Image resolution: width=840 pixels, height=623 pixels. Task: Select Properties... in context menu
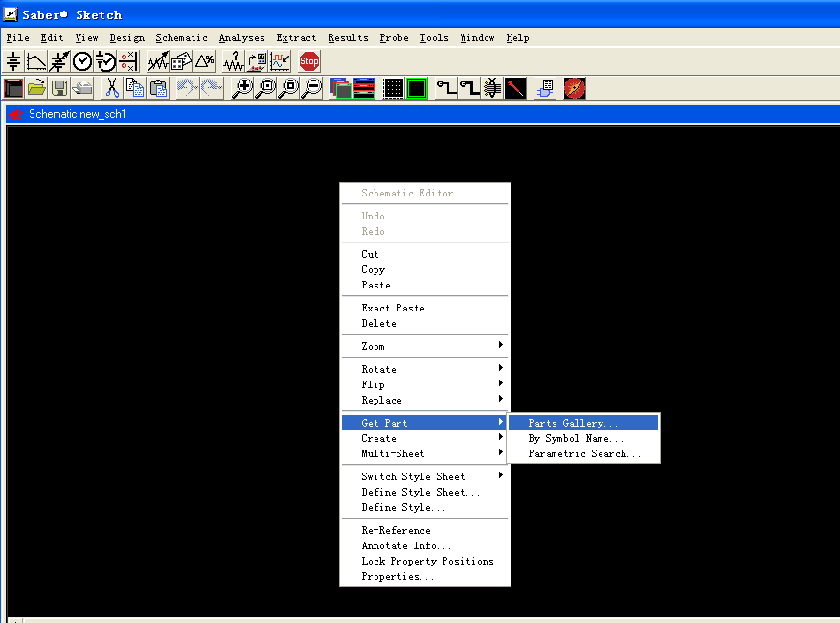tap(425, 576)
